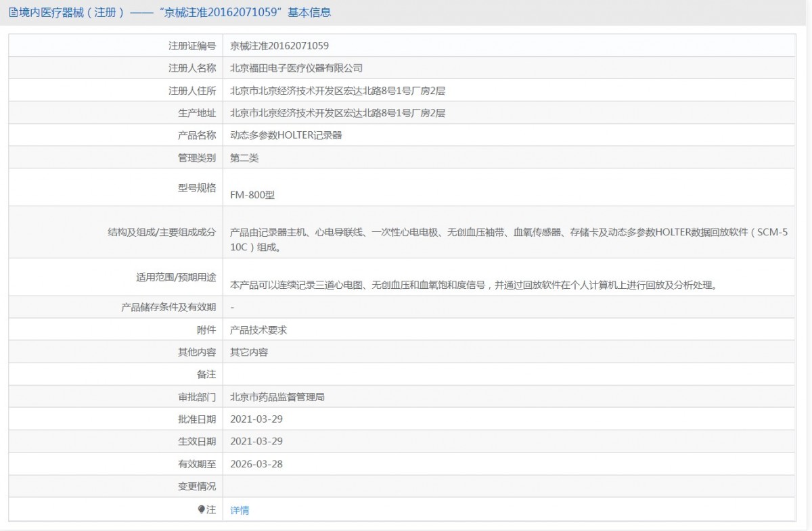This screenshot has height=531, width=812.
Task: Click the 产品名称 label
Action: coord(197,135)
